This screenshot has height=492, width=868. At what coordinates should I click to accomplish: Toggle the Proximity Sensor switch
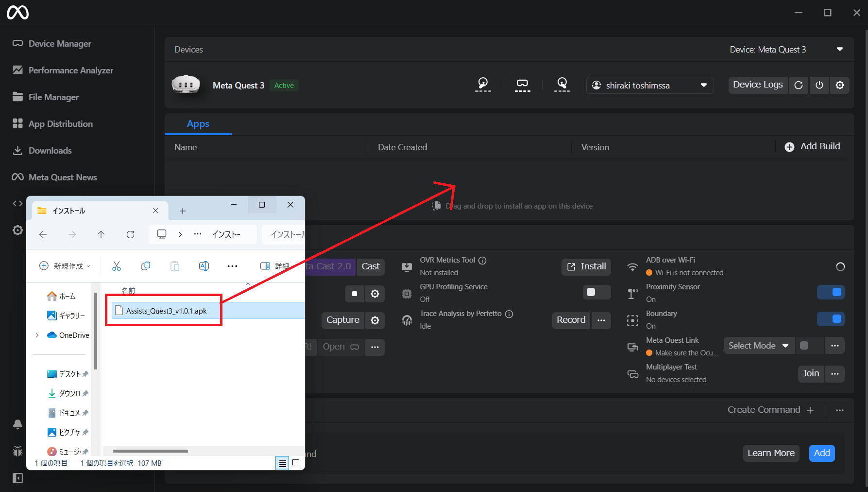831,292
